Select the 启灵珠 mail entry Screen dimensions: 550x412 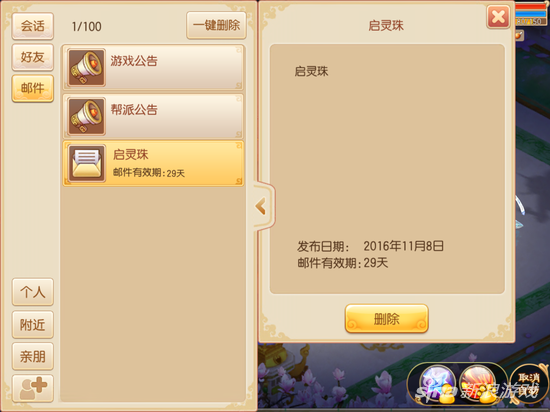click(x=153, y=163)
